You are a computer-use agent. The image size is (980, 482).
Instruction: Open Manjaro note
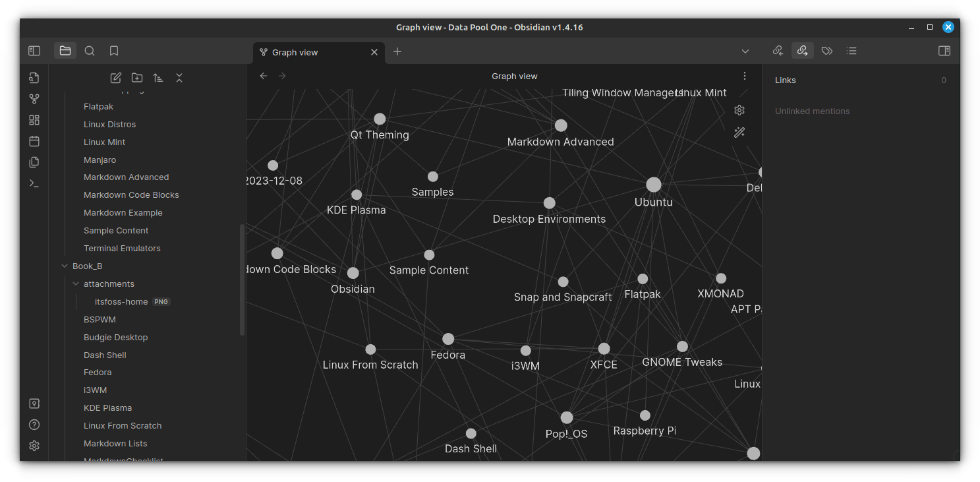click(x=100, y=160)
